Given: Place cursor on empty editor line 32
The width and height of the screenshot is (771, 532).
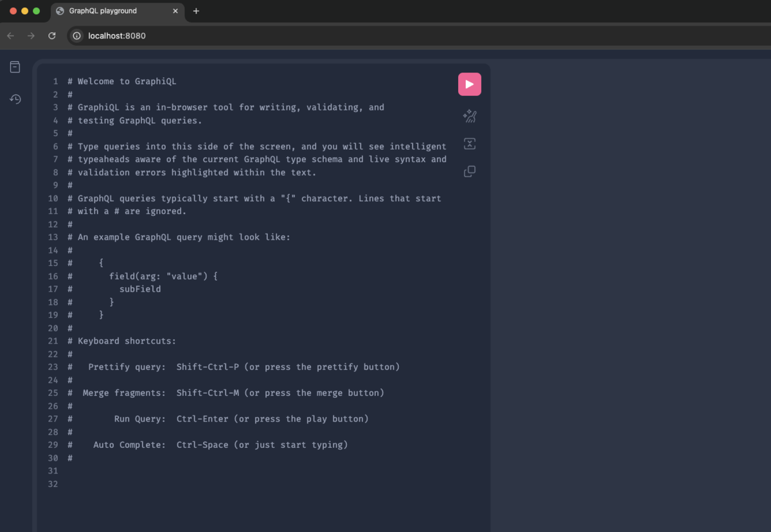Looking at the screenshot, I should pos(257,484).
